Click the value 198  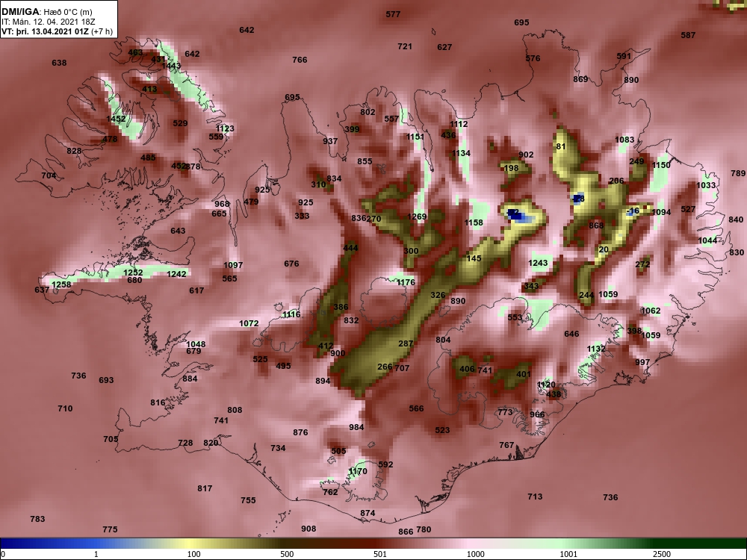[511, 168]
